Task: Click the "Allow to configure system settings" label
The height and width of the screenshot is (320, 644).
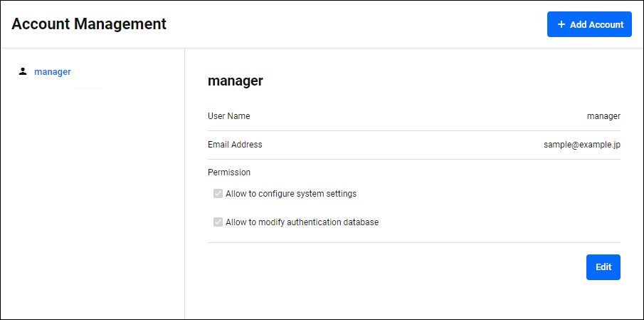Action: point(290,194)
